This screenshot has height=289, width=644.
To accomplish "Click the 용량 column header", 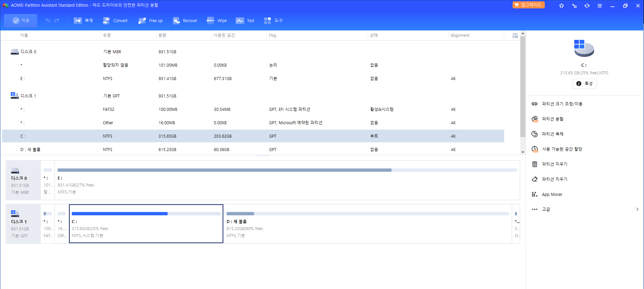I will [x=162, y=35].
